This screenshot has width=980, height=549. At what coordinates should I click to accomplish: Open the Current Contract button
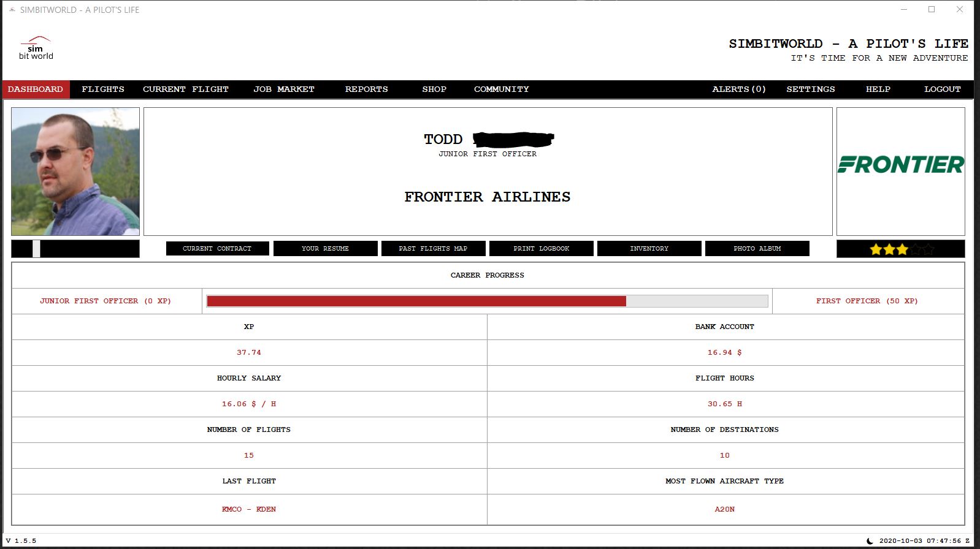217,249
